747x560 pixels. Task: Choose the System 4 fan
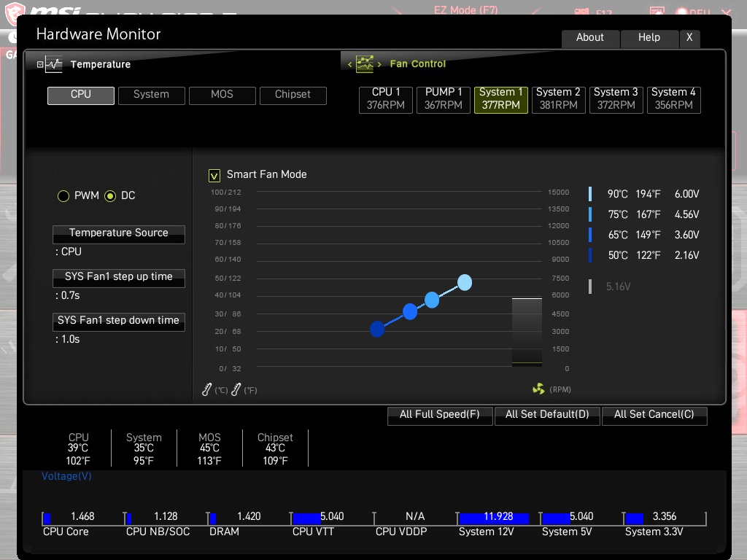[x=673, y=99]
